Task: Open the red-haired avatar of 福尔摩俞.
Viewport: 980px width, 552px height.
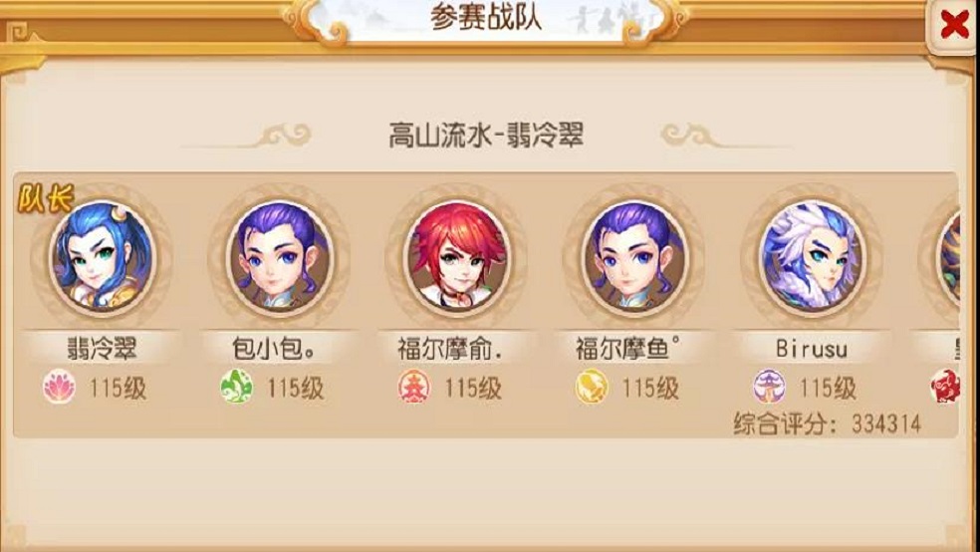Action: pos(457,257)
